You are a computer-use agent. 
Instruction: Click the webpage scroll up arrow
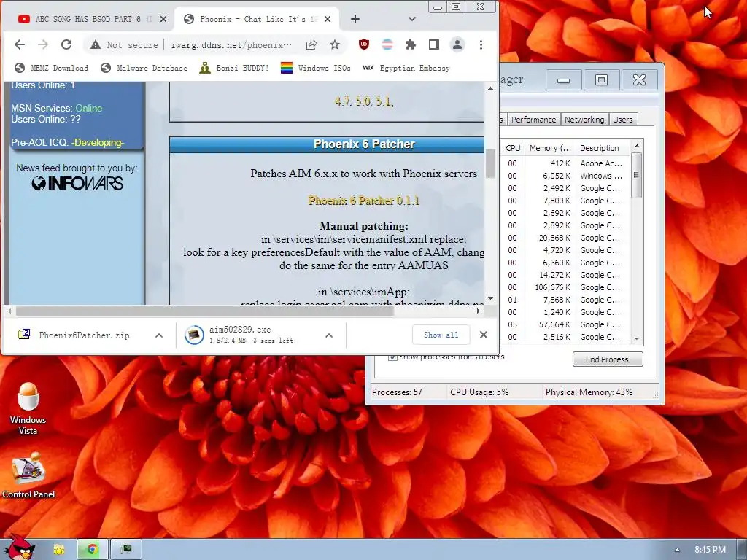(490, 88)
